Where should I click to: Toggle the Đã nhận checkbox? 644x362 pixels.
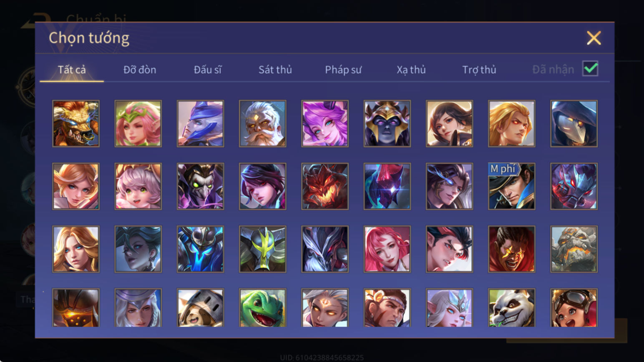coord(590,69)
